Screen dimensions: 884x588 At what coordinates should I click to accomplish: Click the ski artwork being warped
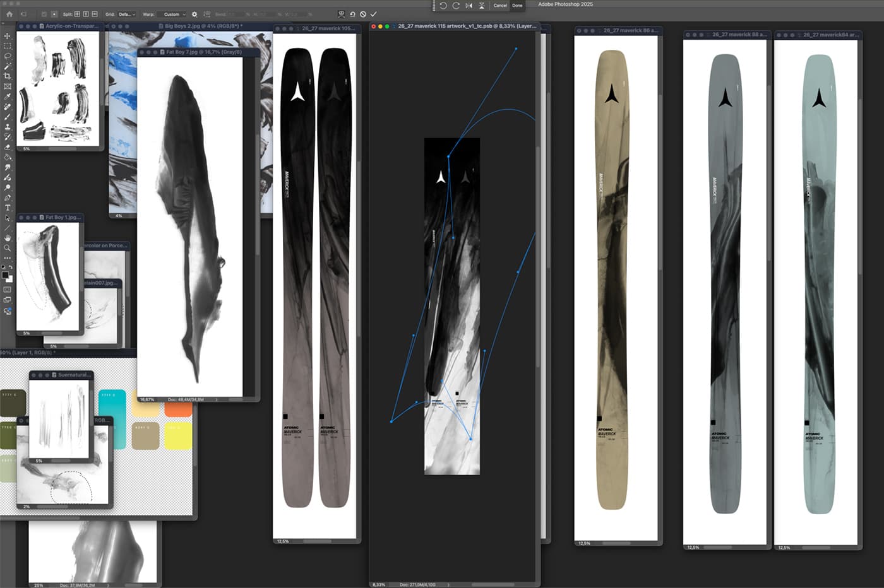point(452,306)
